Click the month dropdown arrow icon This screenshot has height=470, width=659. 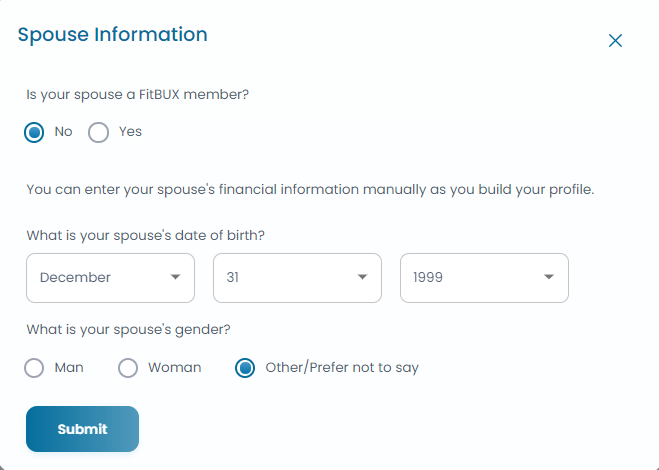(175, 277)
